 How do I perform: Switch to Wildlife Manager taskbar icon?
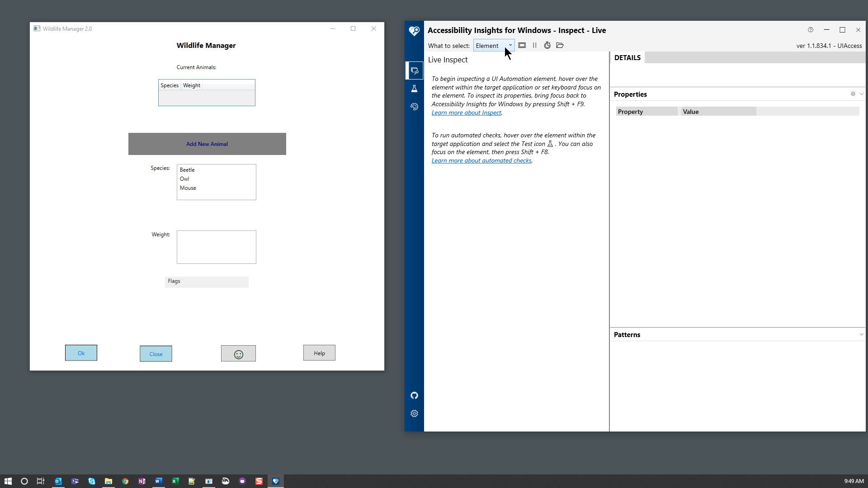208,481
